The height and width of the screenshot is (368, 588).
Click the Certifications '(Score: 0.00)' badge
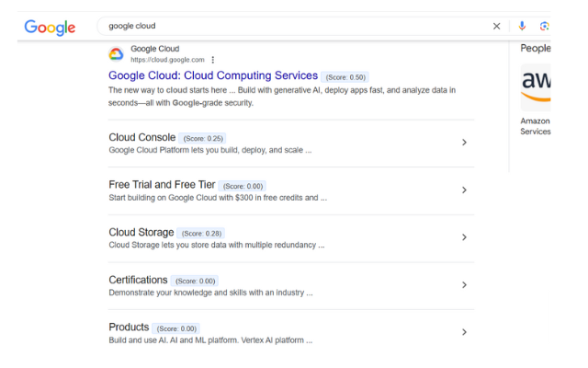(x=195, y=282)
